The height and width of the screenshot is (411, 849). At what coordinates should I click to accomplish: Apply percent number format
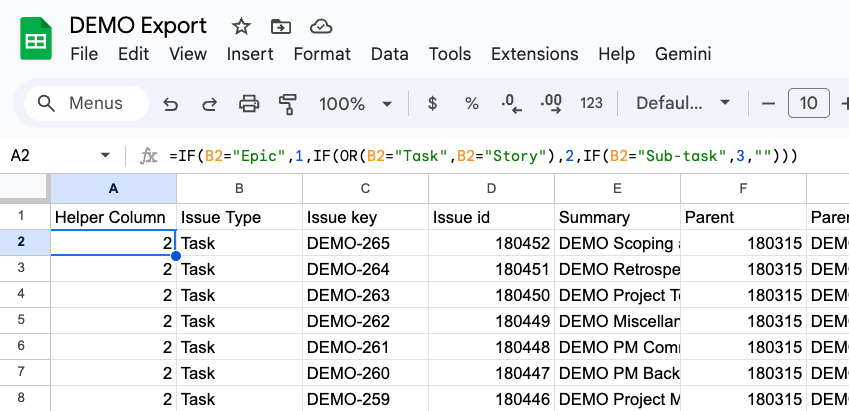tap(472, 103)
